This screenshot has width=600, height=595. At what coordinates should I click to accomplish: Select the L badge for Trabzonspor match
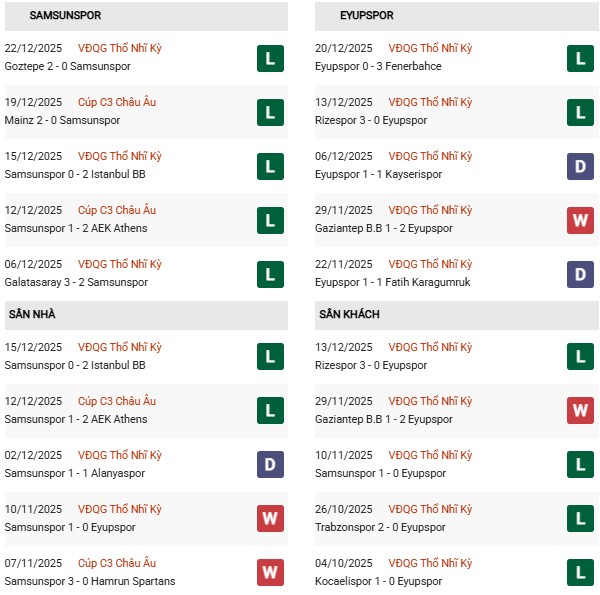pyautogui.click(x=581, y=519)
